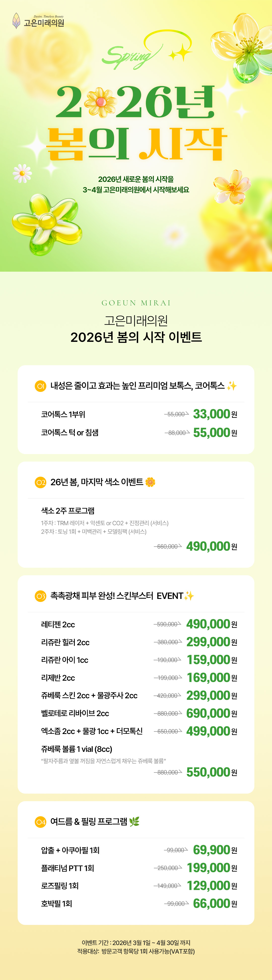Click the orange 03 section badge
The height and width of the screenshot is (980, 272).
point(40,596)
